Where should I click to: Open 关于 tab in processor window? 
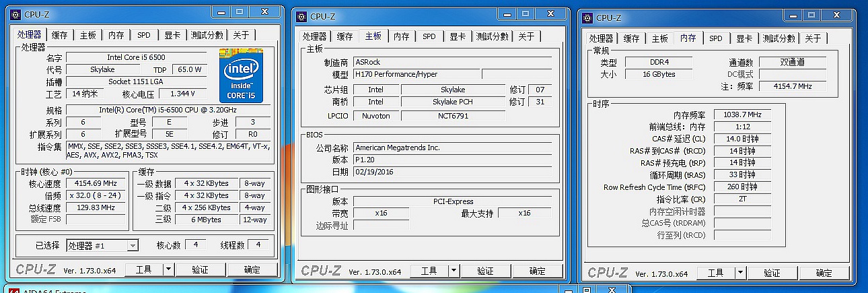tap(240, 35)
